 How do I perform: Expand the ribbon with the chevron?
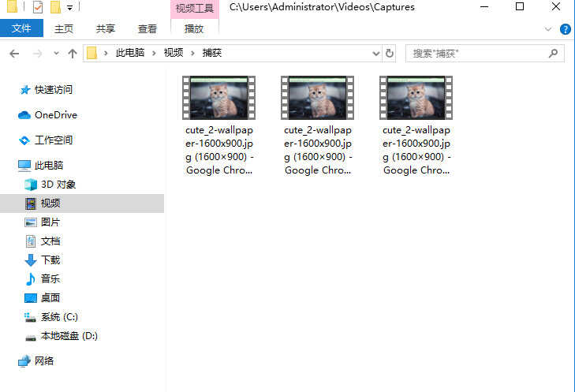(x=548, y=29)
